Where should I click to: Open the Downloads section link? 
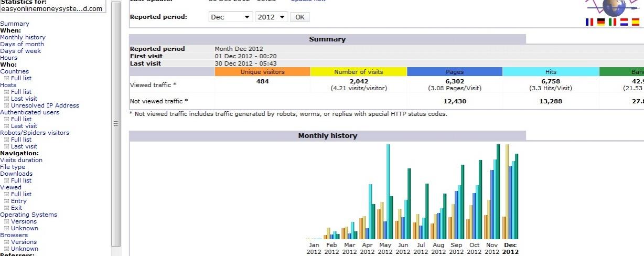coord(16,174)
